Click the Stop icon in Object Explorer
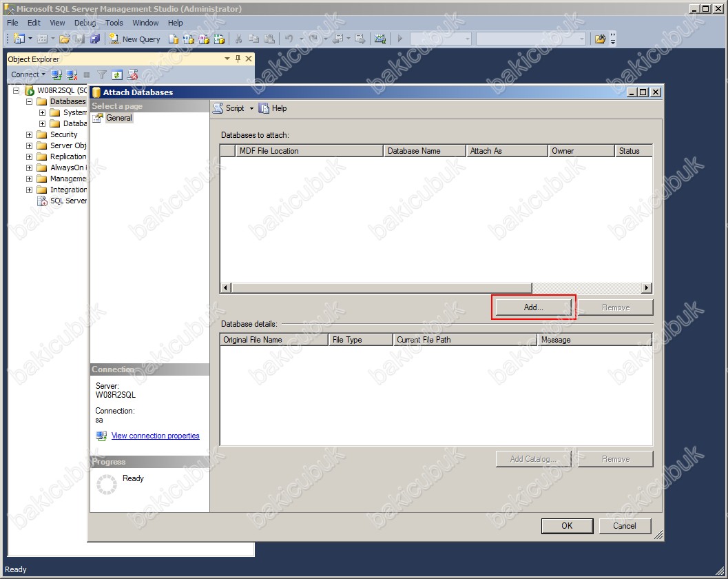The image size is (728, 579). (x=86, y=74)
